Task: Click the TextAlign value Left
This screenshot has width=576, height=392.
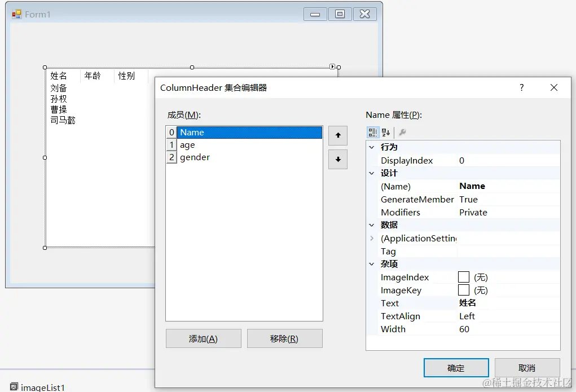Action: click(508, 316)
